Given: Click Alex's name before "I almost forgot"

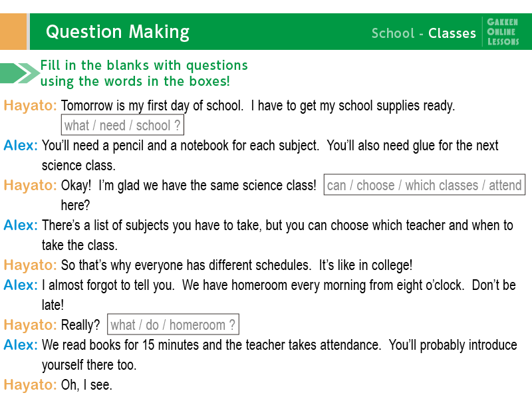Looking at the screenshot, I should pyautogui.click(x=21, y=285).
